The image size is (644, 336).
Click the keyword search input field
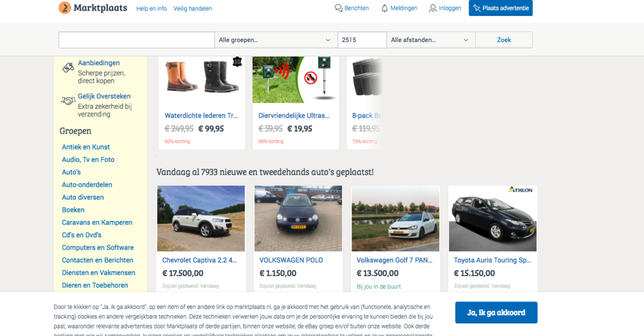tap(136, 40)
